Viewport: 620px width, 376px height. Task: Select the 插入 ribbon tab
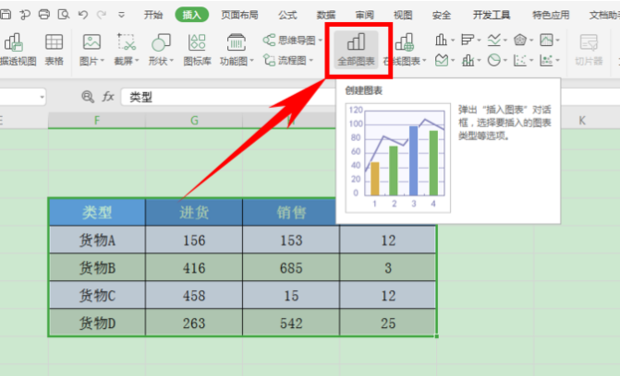click(192, 15)
